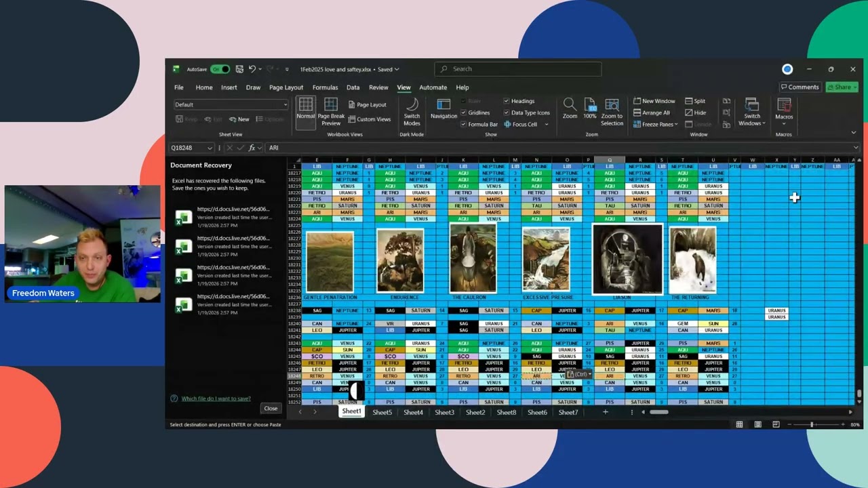Expand the Name Box dropdown
The width and height of the screenshot is (868, 488).
pos(210,148)
